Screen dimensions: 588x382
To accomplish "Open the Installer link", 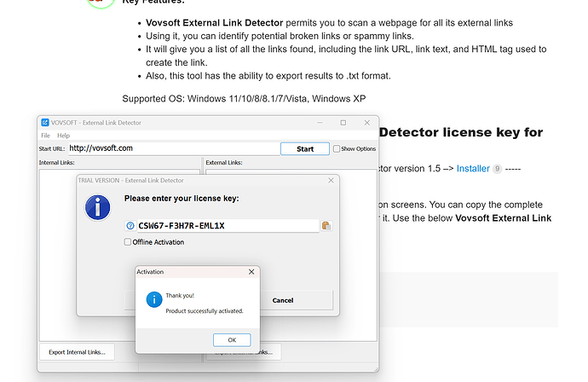I will (472, 169).
